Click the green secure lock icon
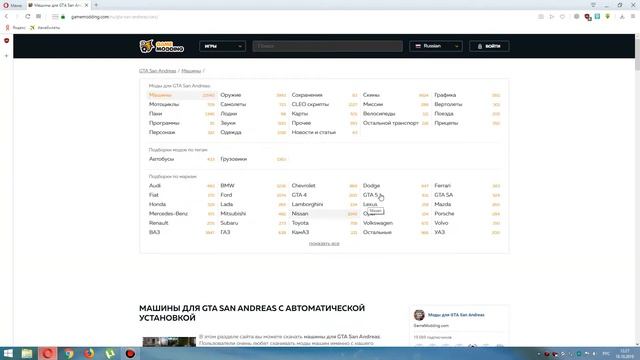Screen dimensions: 640x360 click(63, 17)
